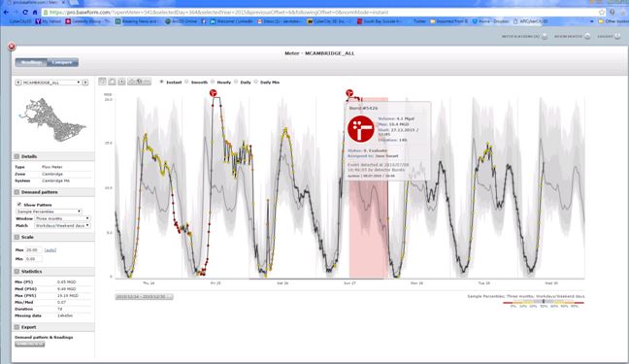Click the date range button below chart
Viewport: 629px width, 364px height.
(x=144, y=297)
